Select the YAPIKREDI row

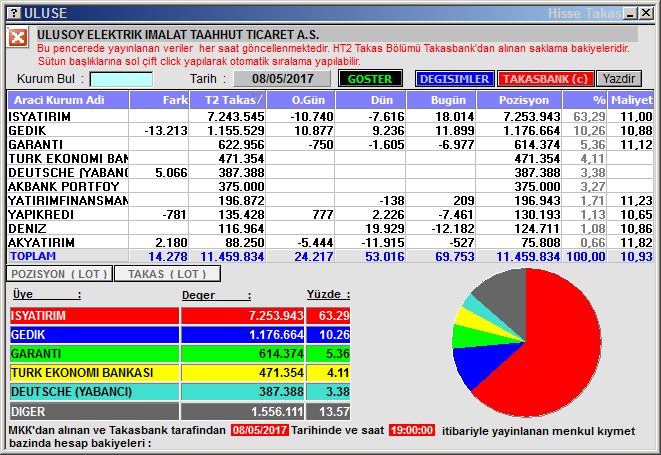330,215
